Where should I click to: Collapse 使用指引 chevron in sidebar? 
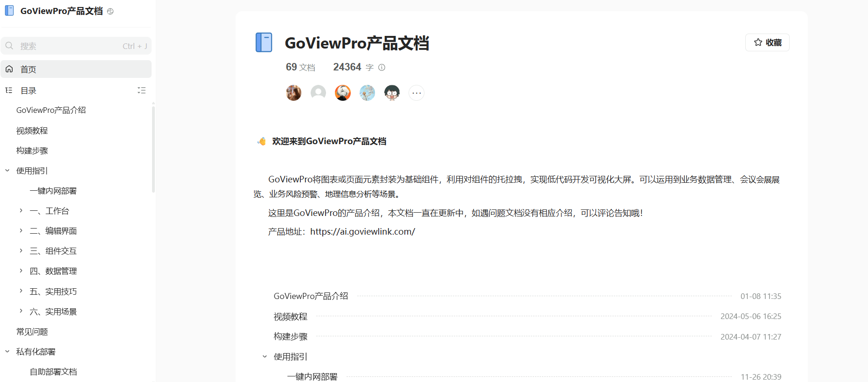7,171
